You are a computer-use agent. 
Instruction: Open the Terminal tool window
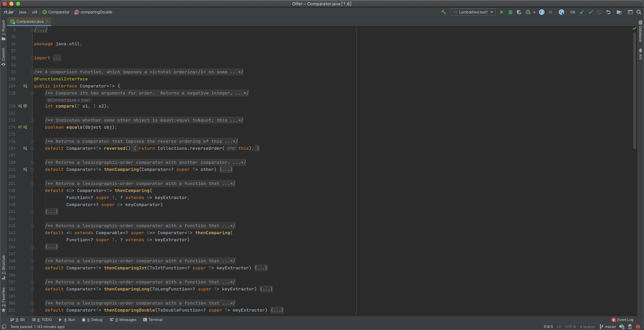click(153, 320)
